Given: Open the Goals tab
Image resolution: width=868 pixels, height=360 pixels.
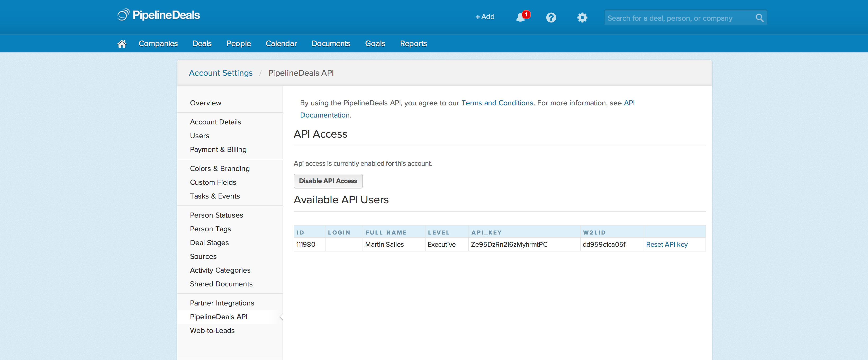Looking at the screenshot, I should [x=375, y=43].
